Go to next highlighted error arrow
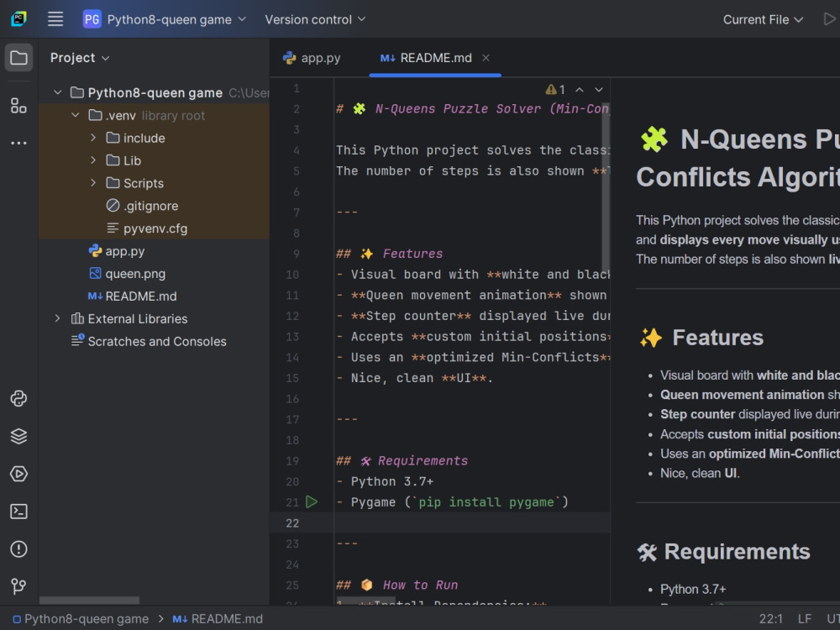This screenshot has width=840, height=630. click(x=599, y=90)
